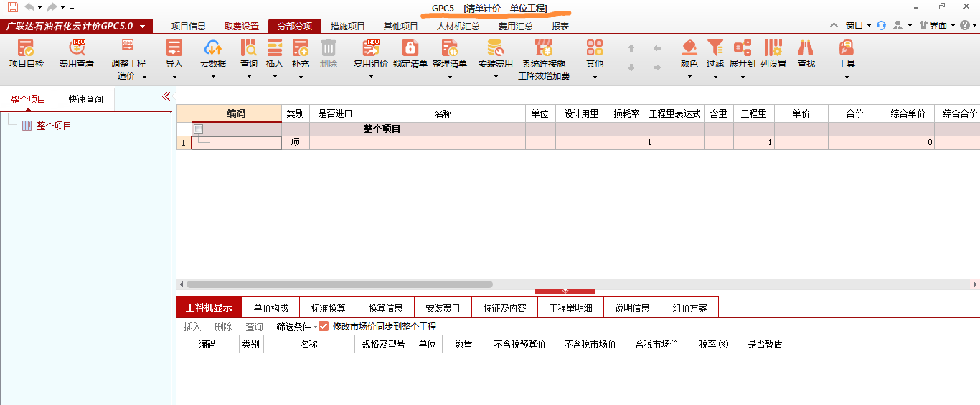Switch to the 取费设置 tab

pyautogui.click(x=242, y=26)
